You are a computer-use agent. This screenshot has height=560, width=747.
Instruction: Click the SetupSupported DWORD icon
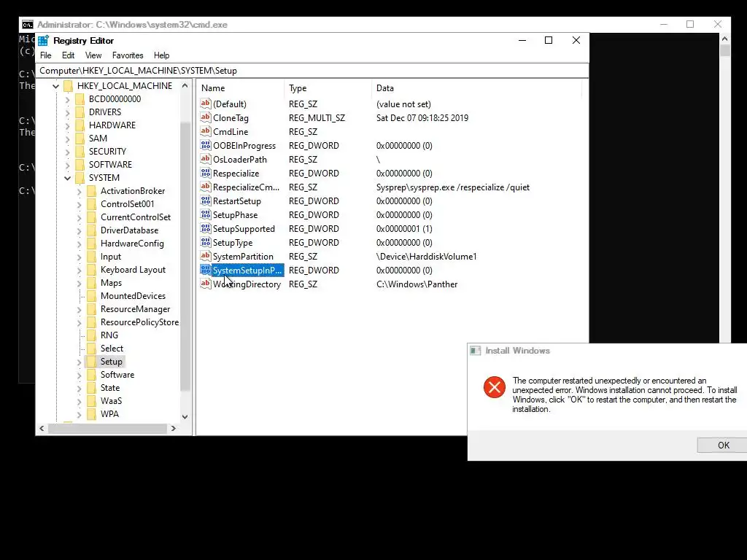point(205,228)
